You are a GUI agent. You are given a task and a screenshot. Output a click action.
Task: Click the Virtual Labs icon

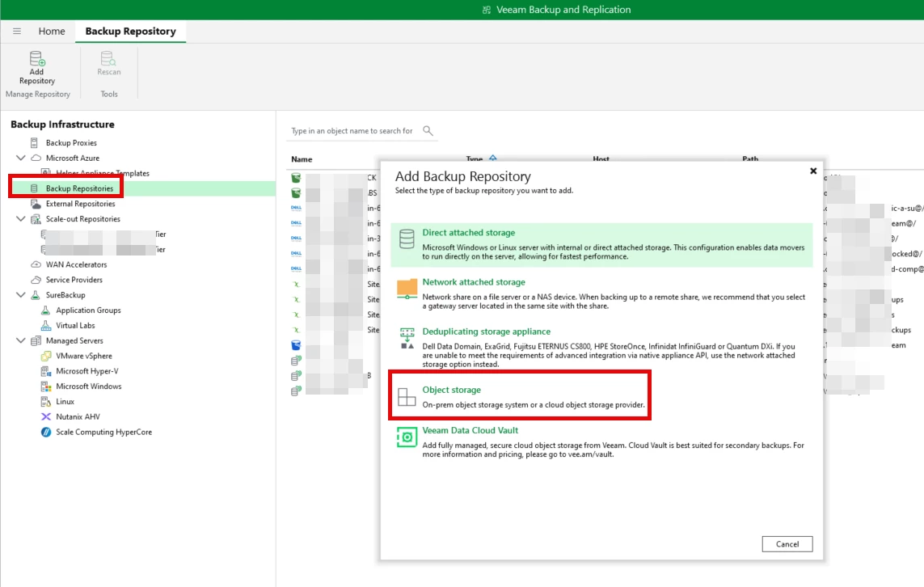[x=46, y=325]
